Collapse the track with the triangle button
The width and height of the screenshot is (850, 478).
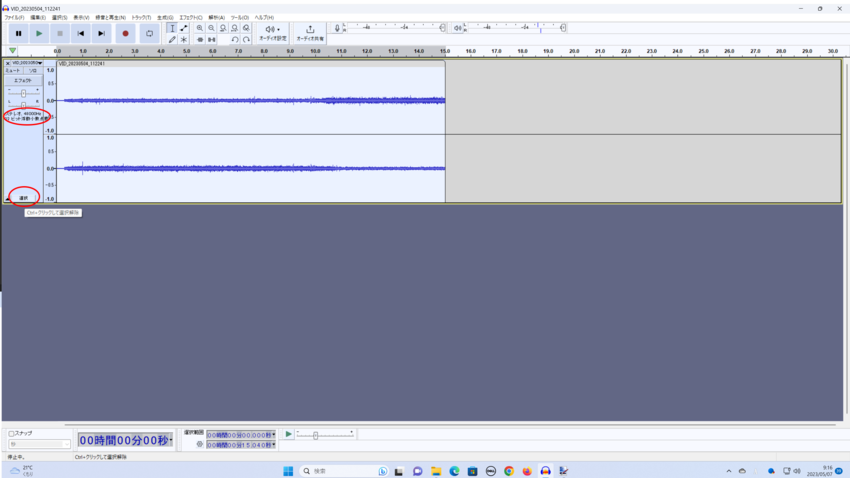point(8,198)
